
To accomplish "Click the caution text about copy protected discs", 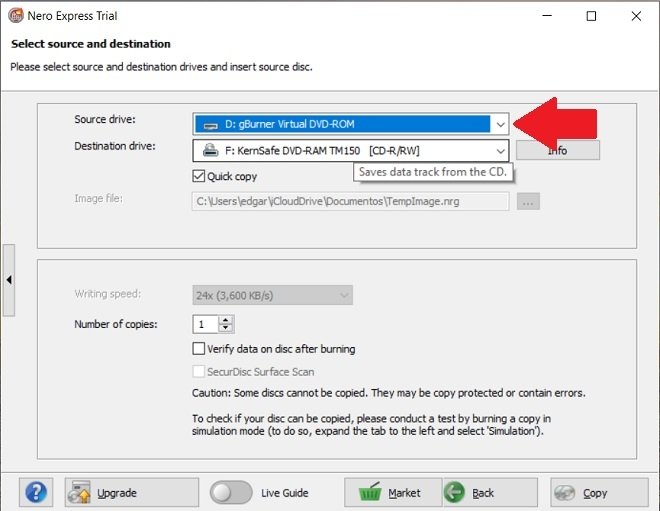I will 389,393.
